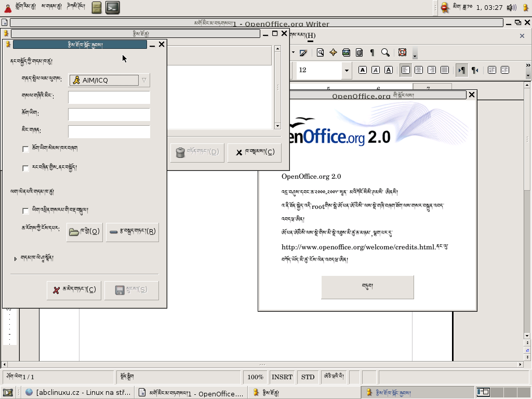Screen dimensions: 532x399
Task: Click the Writer document vertical scrollbar up arrow
Action: 527,85
